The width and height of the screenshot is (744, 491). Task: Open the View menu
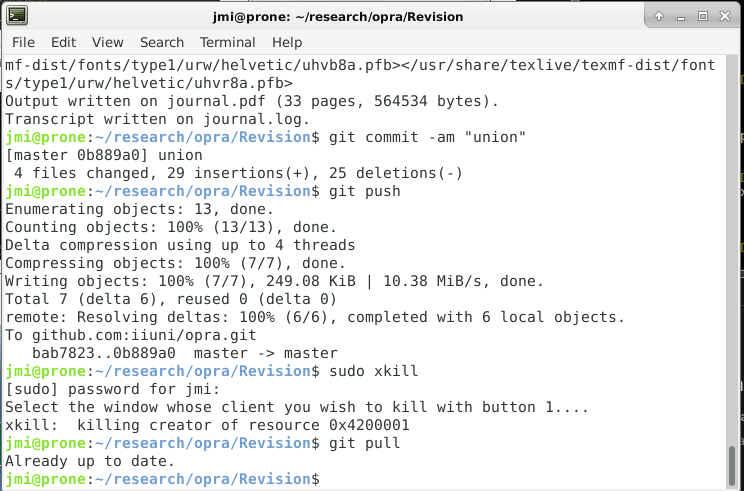coord(107,42)
